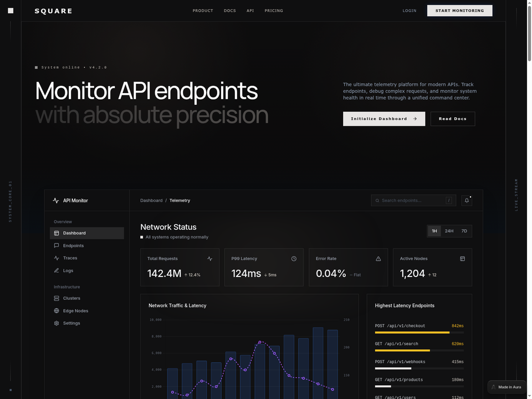
Task: Click the 0.04% error rate value
Action: (x=331, y=273)
